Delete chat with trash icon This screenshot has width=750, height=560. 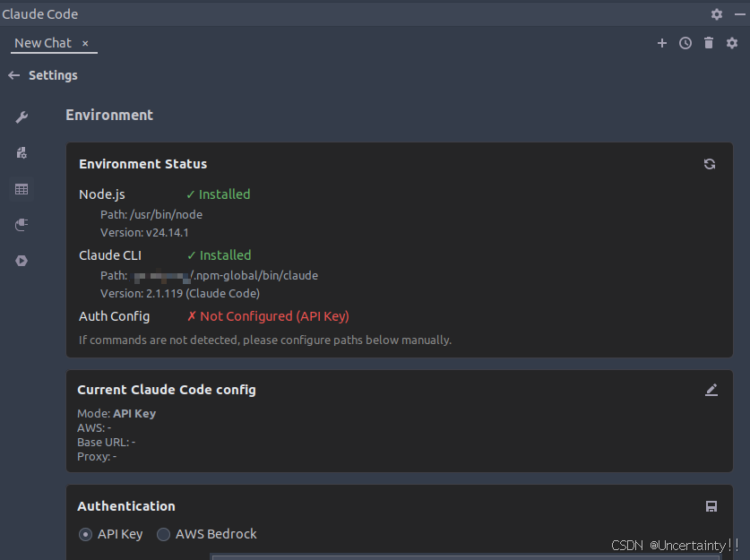click(709, 43)
